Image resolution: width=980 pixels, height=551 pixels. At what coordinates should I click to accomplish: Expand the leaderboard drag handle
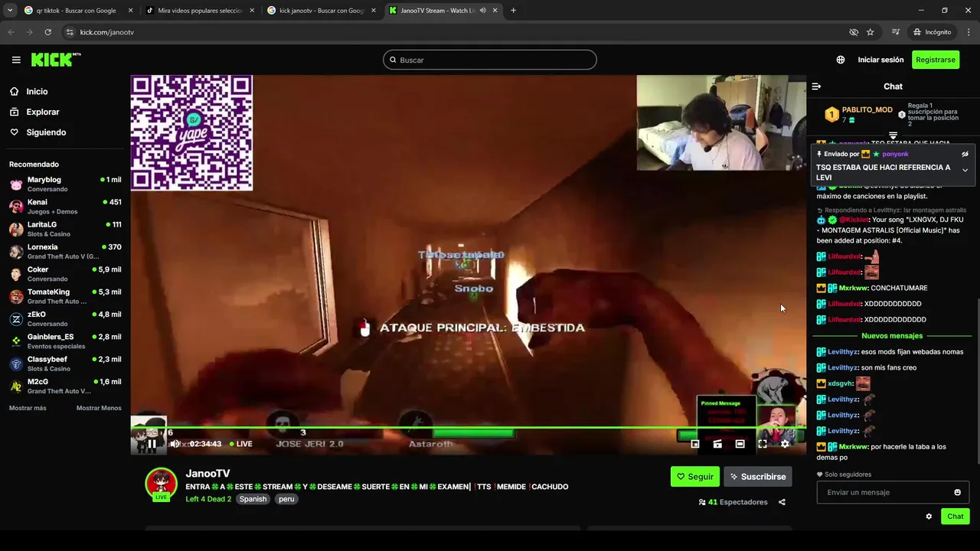click(893, 135)
